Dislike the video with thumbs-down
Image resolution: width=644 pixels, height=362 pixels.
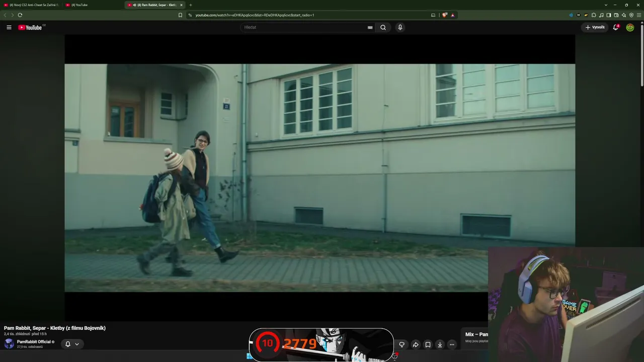[x=401, y=344]
